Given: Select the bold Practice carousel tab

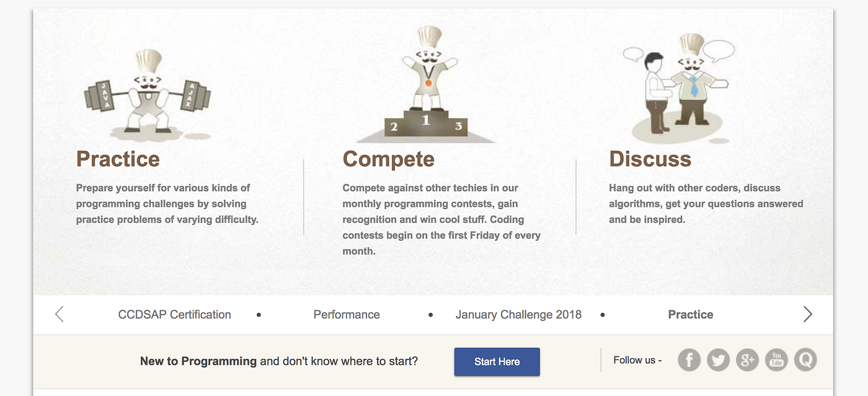Looking at the screenshot, I should tap(691, 315).
